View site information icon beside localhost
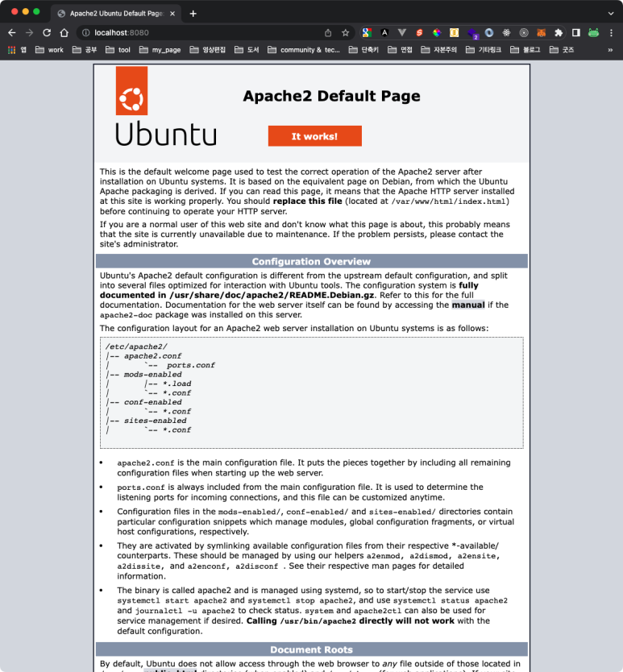Image resolution: width=623 pixels, height=672 pixels. click(85, 32)
